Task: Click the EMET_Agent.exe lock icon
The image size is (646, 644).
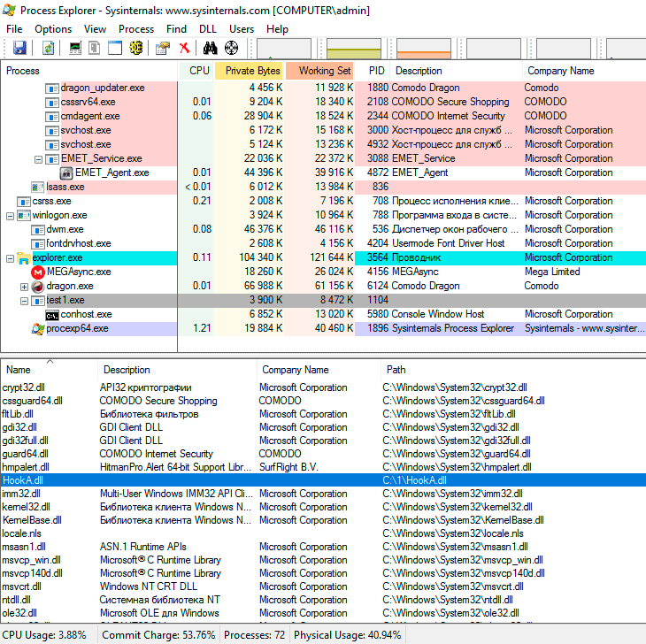Action: pos(65,172)
